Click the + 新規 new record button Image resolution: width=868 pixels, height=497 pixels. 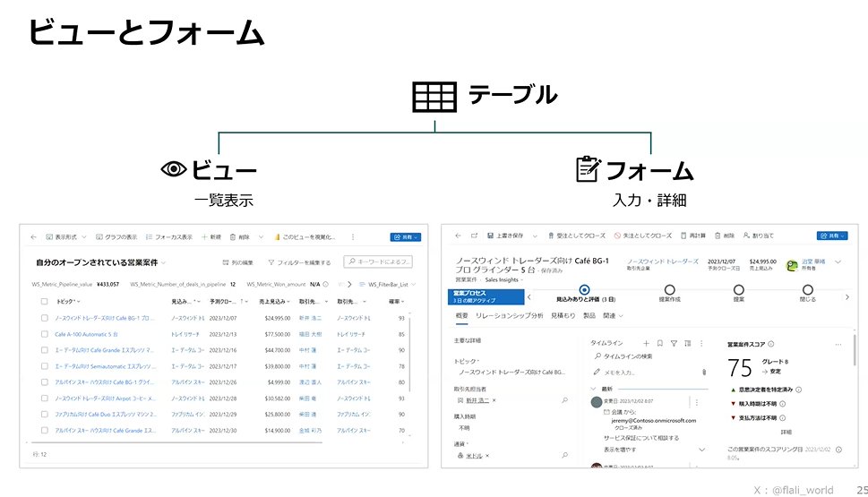(211, 237)
